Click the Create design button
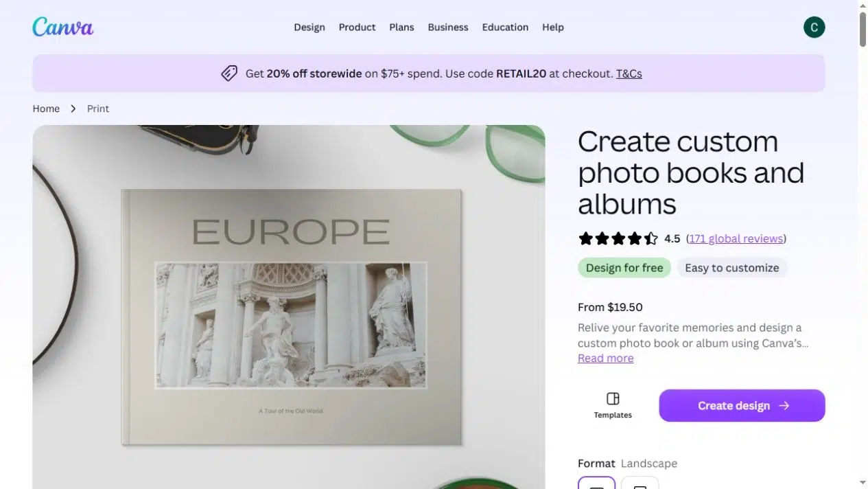868x489 pixels. click(x=742, y=405)
